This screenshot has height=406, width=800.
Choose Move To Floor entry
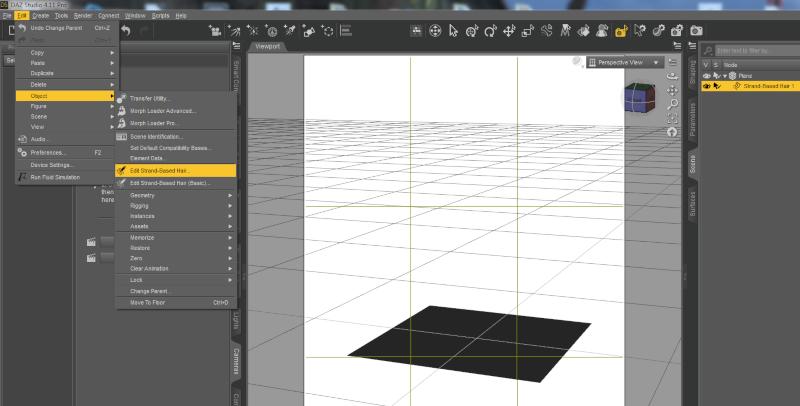(176, 302)
